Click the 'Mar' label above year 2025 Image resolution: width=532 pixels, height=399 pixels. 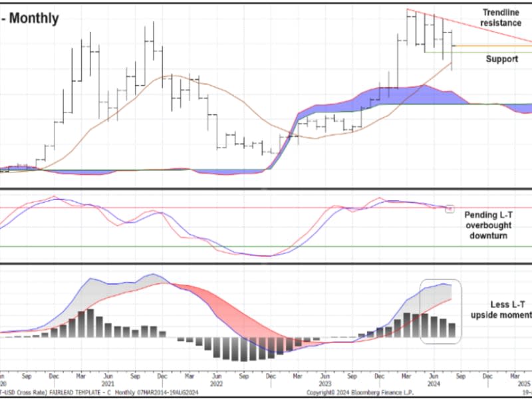[515, 376]
